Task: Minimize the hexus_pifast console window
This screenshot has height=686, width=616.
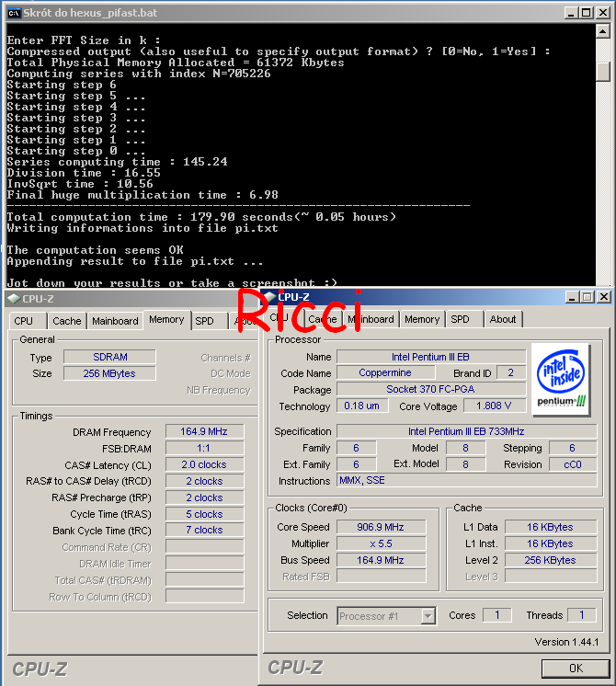Action: 571,13
